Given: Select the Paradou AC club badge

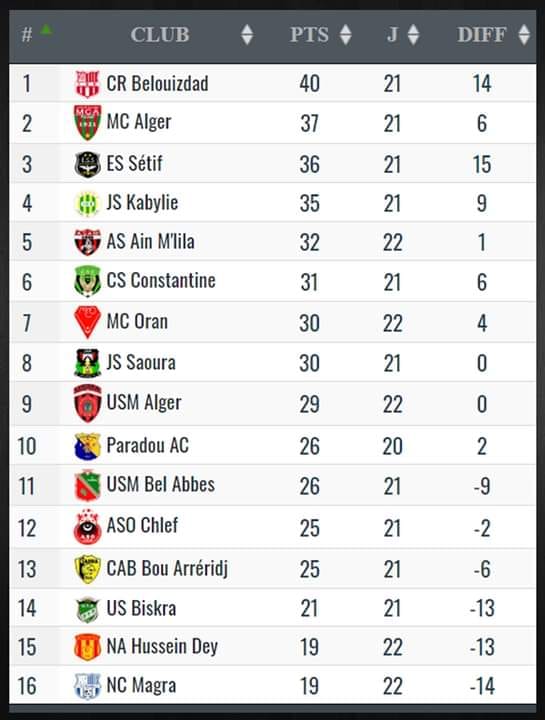Looking at the screenshot, I should (x=87, y=446).
